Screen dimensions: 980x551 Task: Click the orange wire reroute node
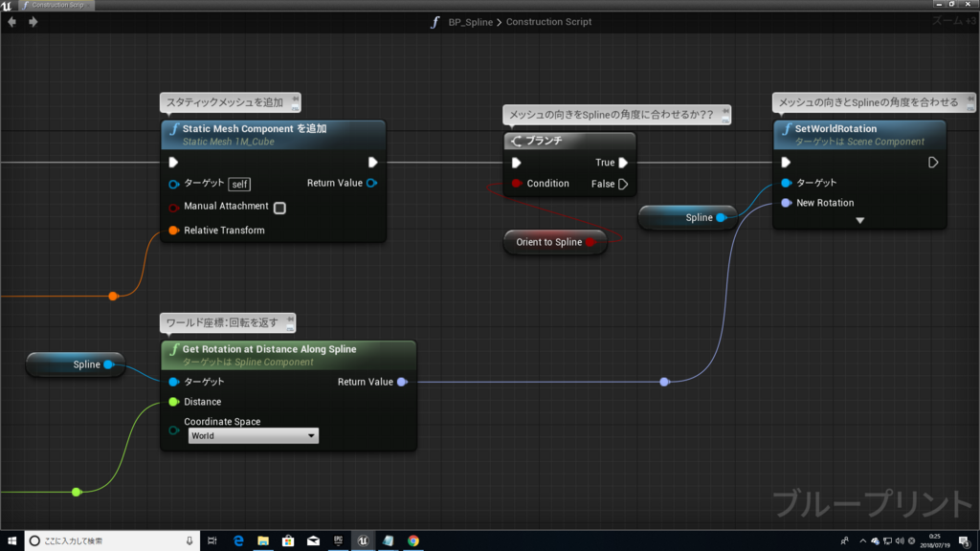tap(113, 297)
